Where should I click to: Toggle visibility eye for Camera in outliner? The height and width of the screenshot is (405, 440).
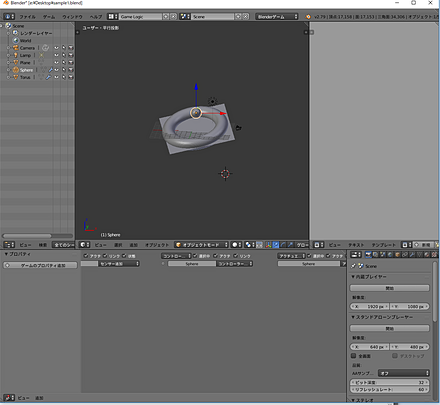56,48
